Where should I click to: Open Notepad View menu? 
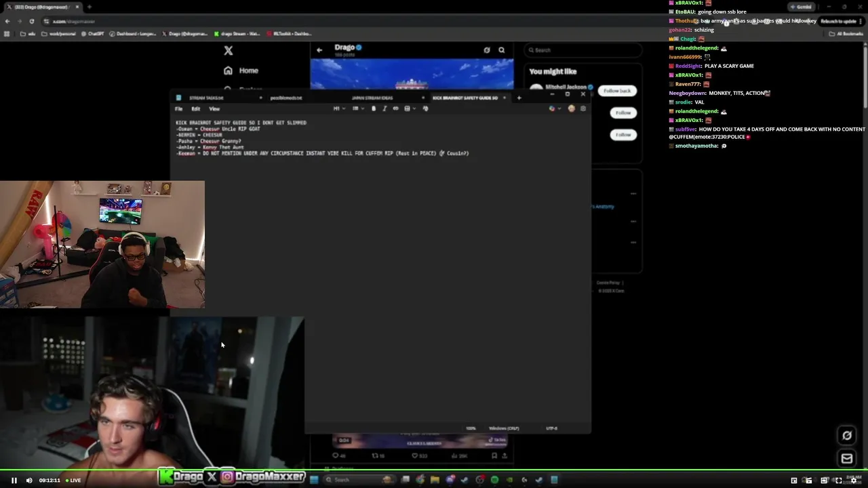(214, 108)
